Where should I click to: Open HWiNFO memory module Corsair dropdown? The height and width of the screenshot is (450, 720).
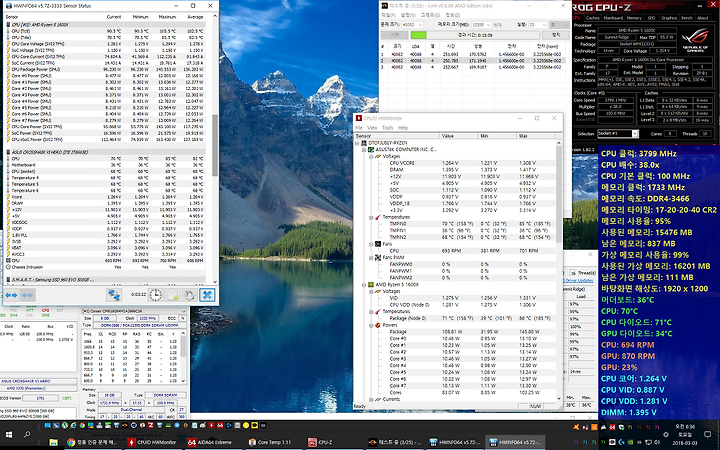[134, 311]
